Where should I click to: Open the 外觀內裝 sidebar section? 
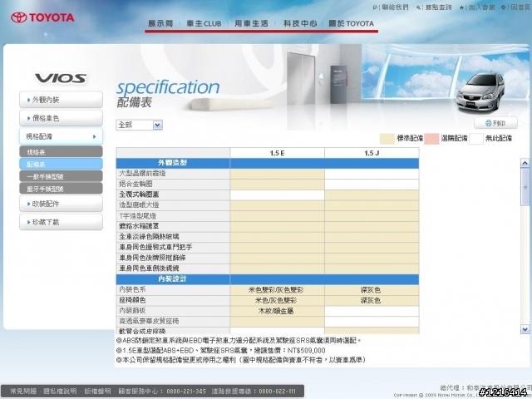pyautogui.click(x=61, y=100)
